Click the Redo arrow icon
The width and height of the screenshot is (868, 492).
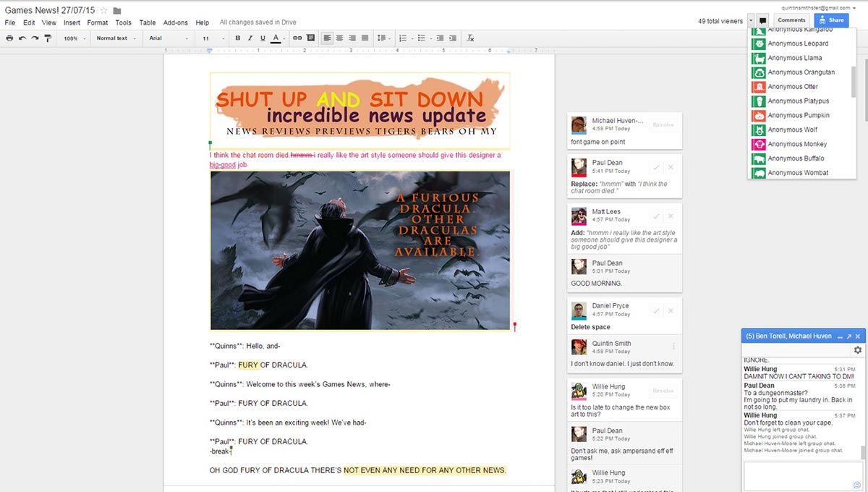point(35,38)
